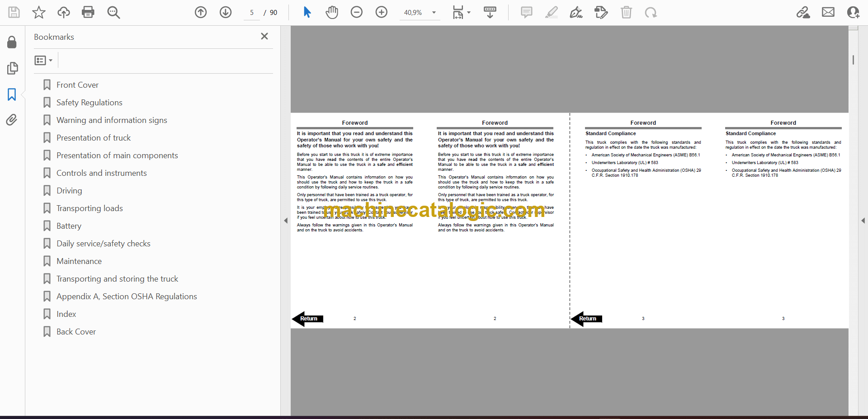Image resolution: width=868 pixels, height=419 pixels.
Task: Select the Maintenance bookmark
Action: 79,261
